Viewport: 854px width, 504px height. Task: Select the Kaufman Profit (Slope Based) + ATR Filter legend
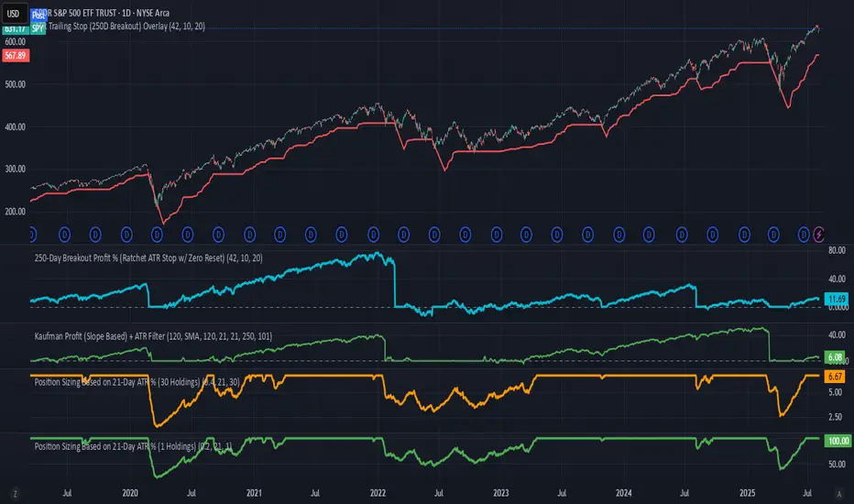[x=153, y=336]
